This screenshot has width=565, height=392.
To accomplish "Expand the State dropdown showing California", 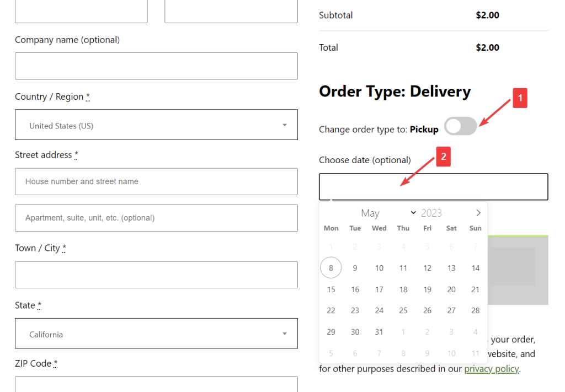I will click(156, 334).
